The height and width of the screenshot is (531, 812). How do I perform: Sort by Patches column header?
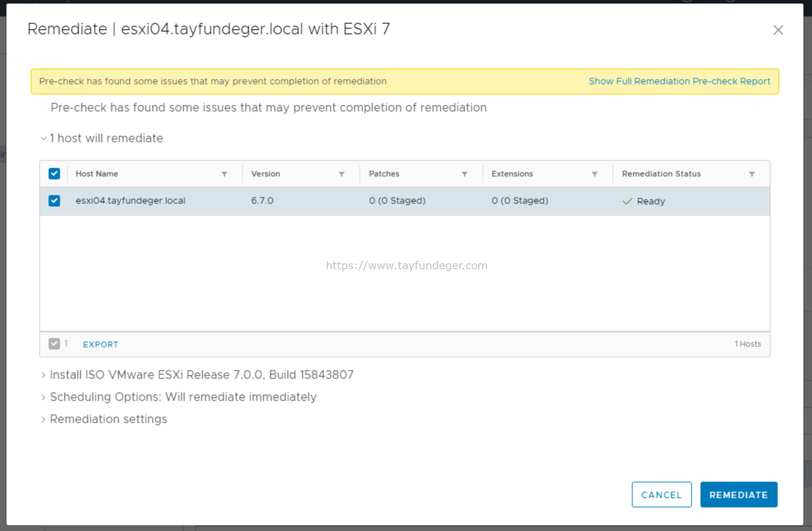pos(384,174)
